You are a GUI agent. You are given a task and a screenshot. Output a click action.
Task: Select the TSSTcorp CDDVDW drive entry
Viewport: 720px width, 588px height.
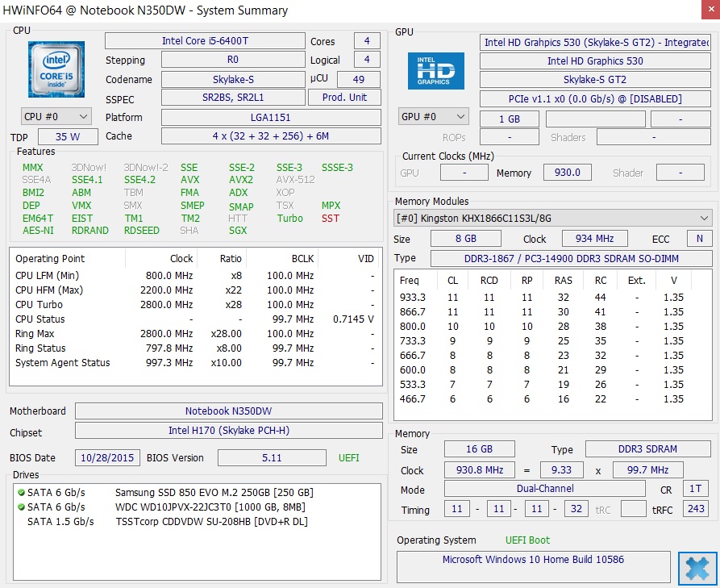point(210,522)
